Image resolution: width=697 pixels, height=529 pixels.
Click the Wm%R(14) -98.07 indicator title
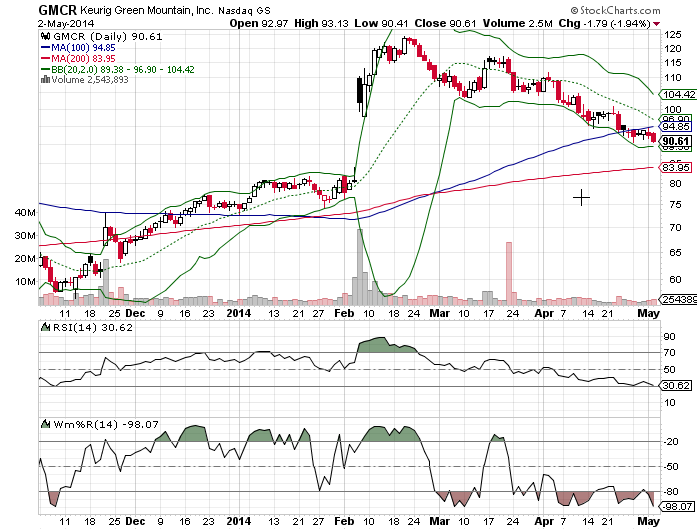point(106,425)
